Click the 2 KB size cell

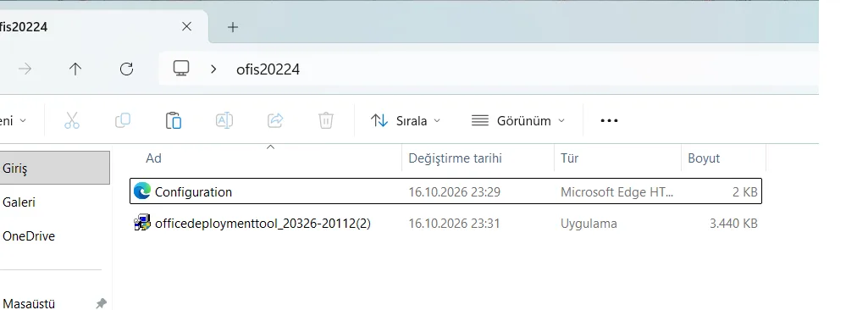pos(744,192)
